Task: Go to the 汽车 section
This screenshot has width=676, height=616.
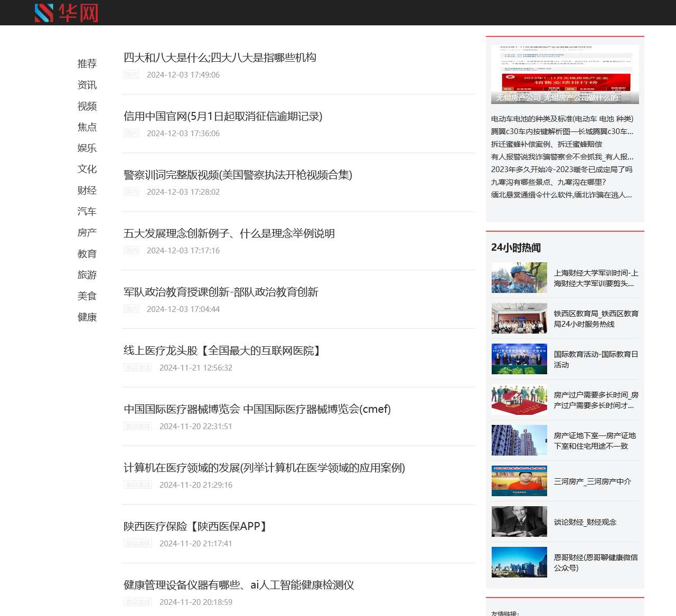Action: pos(87,212)
